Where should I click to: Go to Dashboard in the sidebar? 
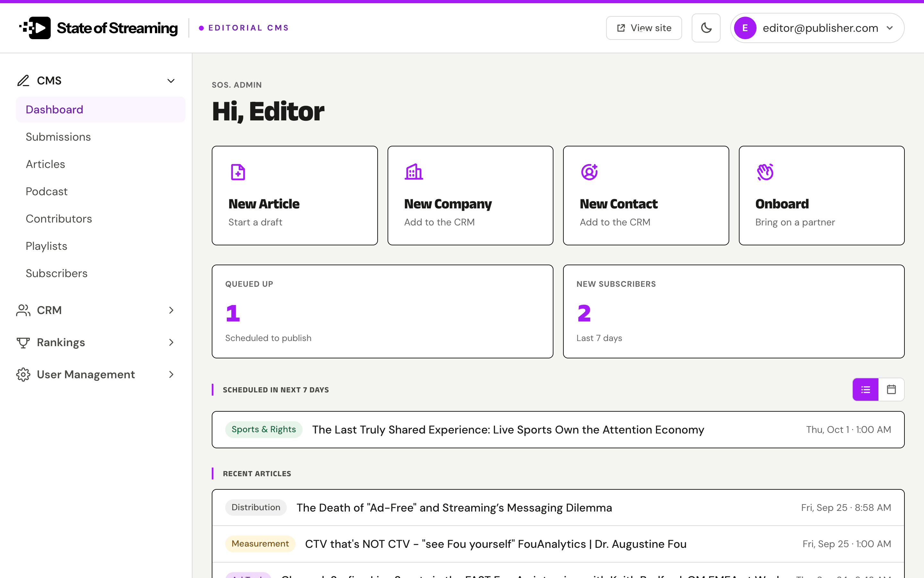tap(101, 110)
